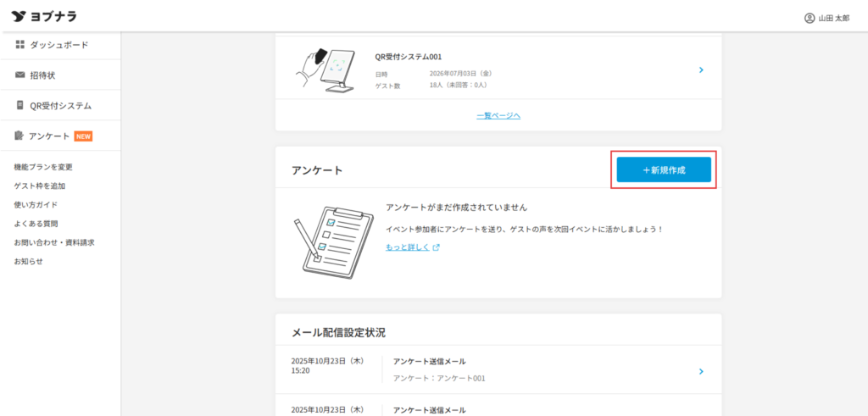Open 使い方ガイド from sidebar
The height and width of the screenshot is (416, 868).
coord(36,204)
